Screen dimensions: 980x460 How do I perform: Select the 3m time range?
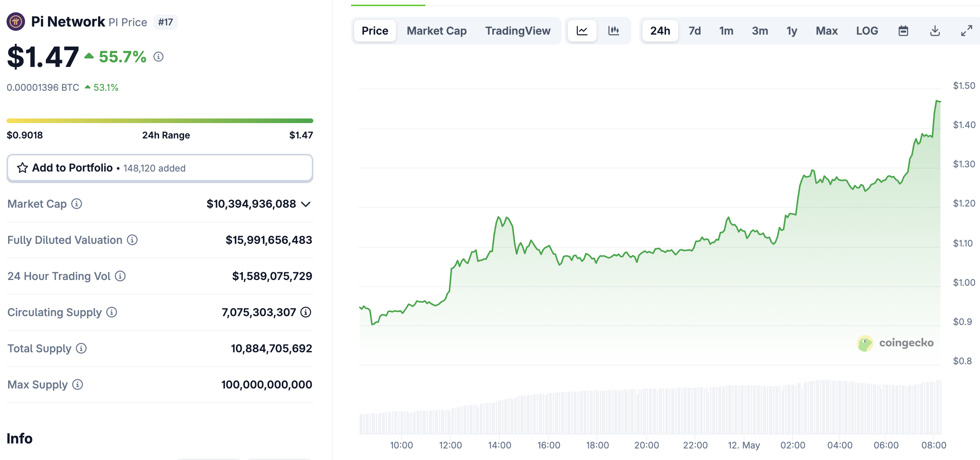point(760,31)
